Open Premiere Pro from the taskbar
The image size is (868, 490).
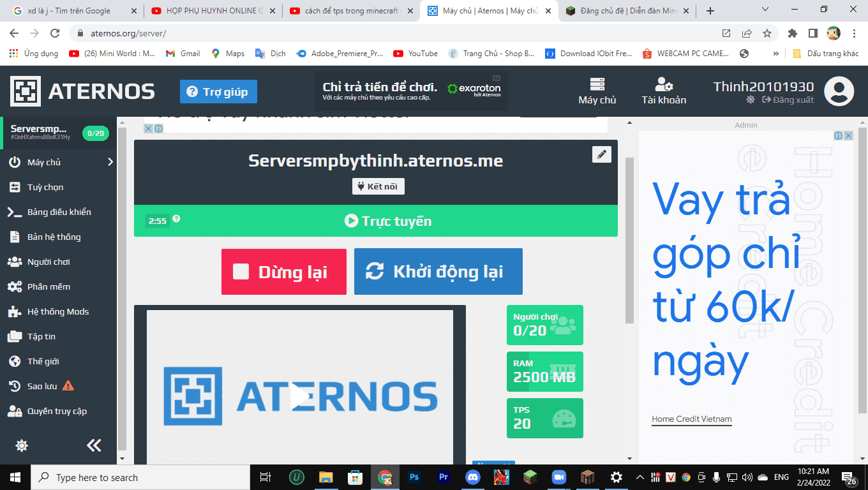(443, 477)
